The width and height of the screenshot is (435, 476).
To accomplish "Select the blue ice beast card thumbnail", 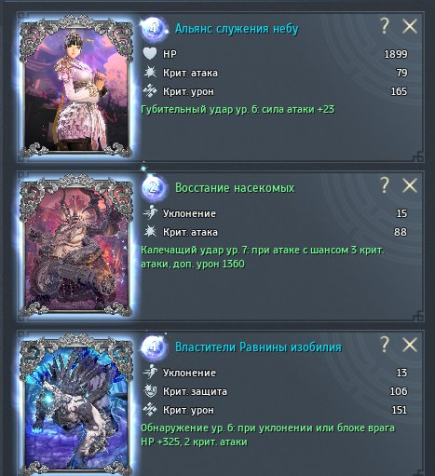I will pos(76,405).
